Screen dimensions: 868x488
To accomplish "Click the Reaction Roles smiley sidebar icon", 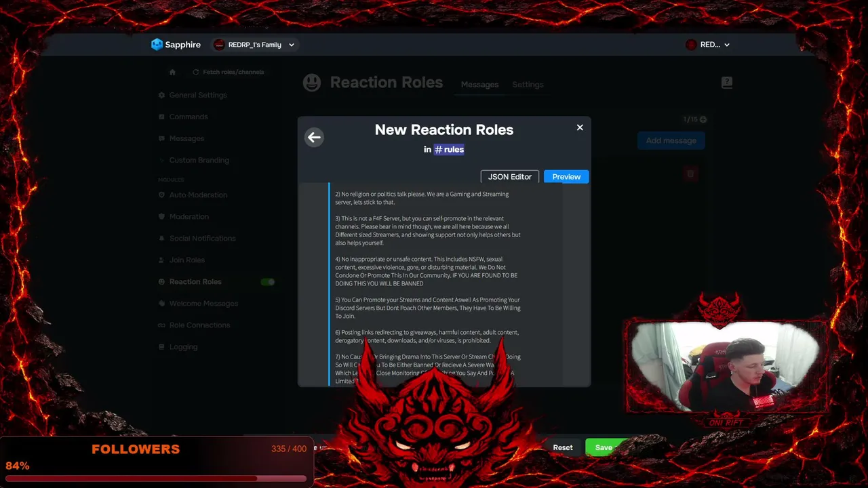I will [161, 281].
